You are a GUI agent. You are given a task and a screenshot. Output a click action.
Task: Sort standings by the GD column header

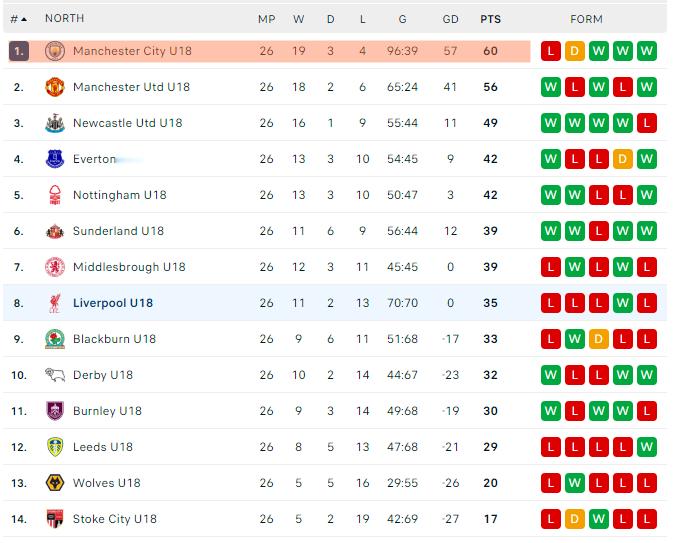click(x=451, y=19)
